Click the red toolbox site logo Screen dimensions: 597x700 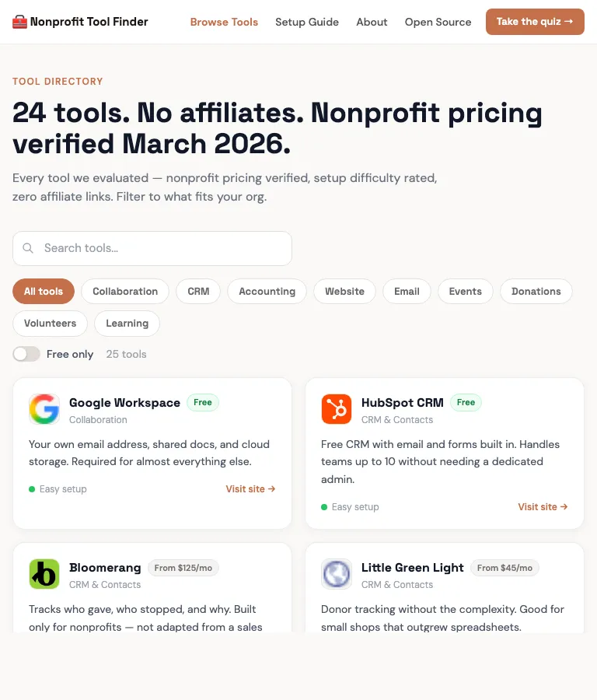pyautogui.click(x=19, y=22)
